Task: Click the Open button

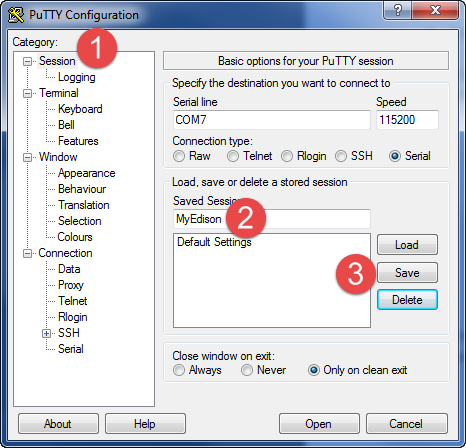Action: tap(319, 424)
